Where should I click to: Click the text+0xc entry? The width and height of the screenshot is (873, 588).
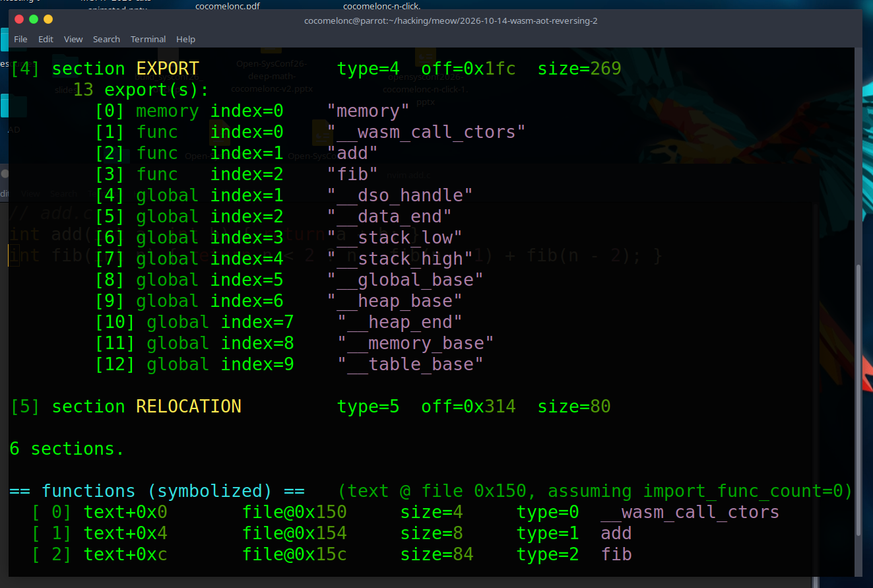pyautogui.click(x=125, y=554)
